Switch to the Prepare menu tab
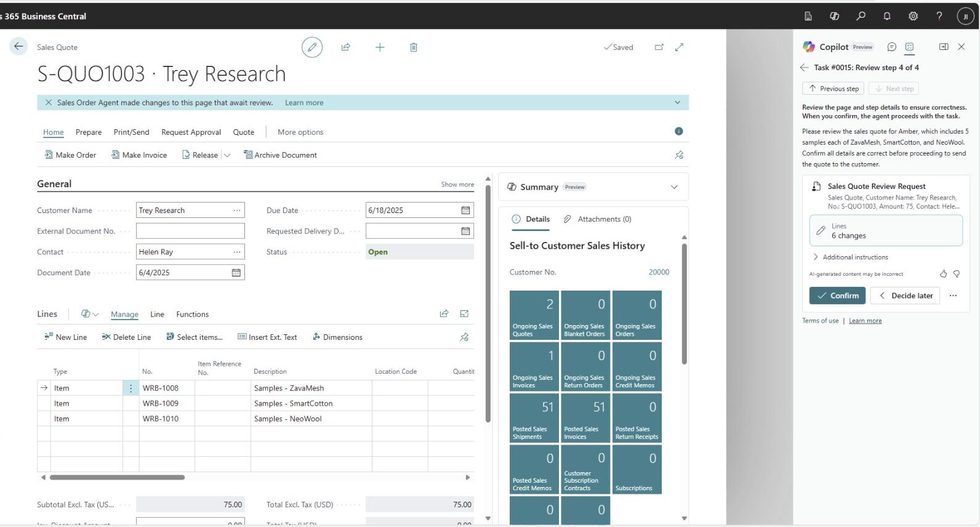980x527 pixels. [x=89, y=132]
